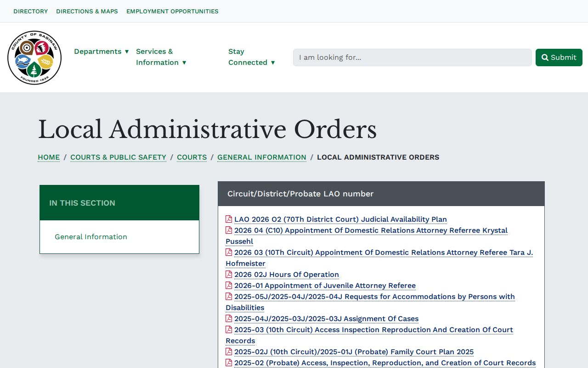Screen dimensions: 588x368
Task: Select General Information in the sidebar section
Action: click(x=91, y=237)
